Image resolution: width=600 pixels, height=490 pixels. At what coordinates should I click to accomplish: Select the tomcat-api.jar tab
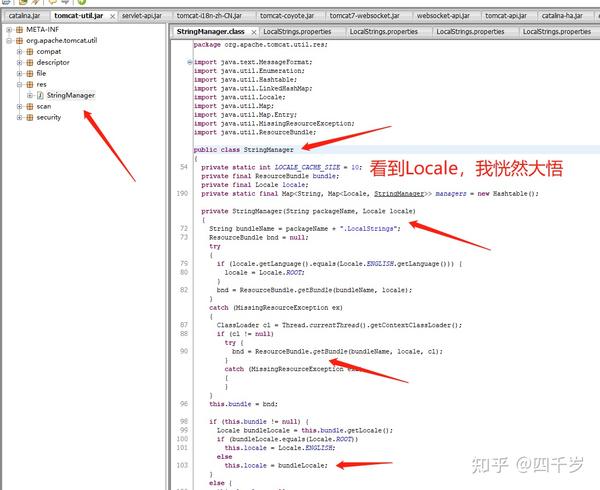[505, 16]
